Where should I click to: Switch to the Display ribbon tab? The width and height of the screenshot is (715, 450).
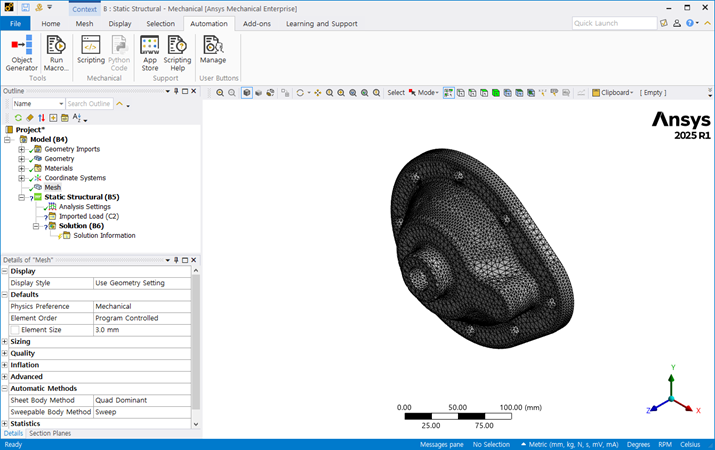pyautogui.click(x=120, y=24)
